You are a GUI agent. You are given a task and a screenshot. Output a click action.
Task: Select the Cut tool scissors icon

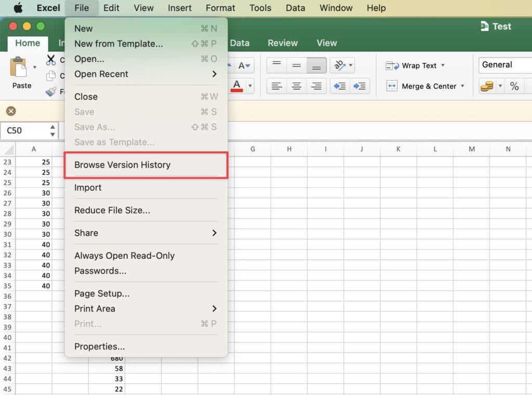click(x=51, y=60)
